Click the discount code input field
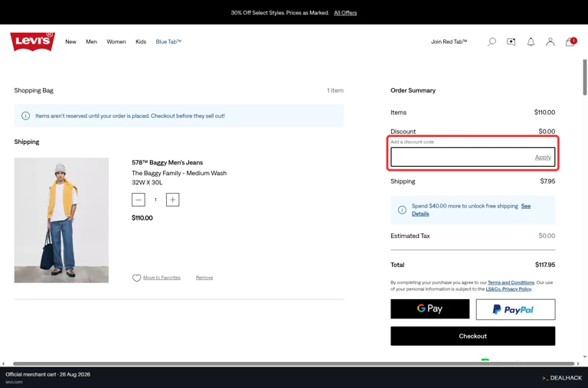The width and height of the screenshot is (588, 388). [462, 157]
